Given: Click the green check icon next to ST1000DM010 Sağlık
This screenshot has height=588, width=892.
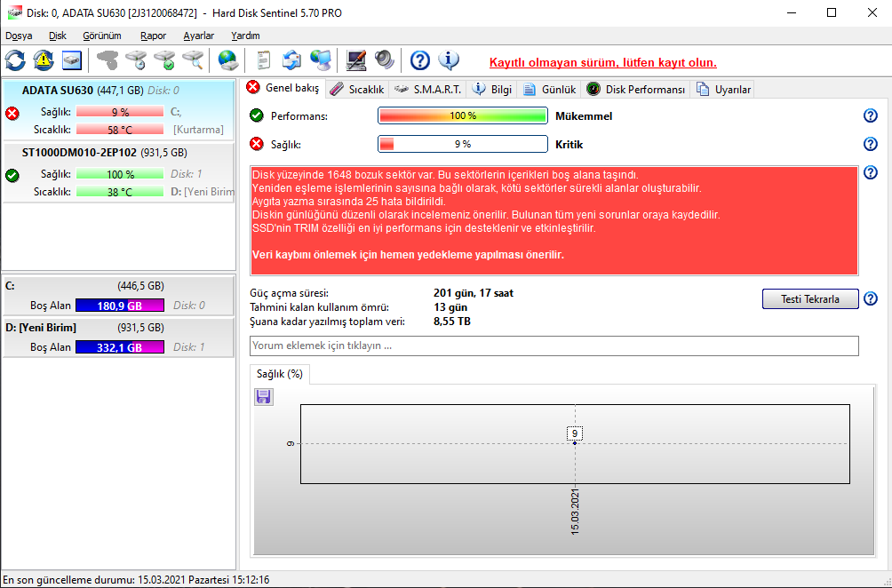Looking at the screenshot, I should pos(12,175).
